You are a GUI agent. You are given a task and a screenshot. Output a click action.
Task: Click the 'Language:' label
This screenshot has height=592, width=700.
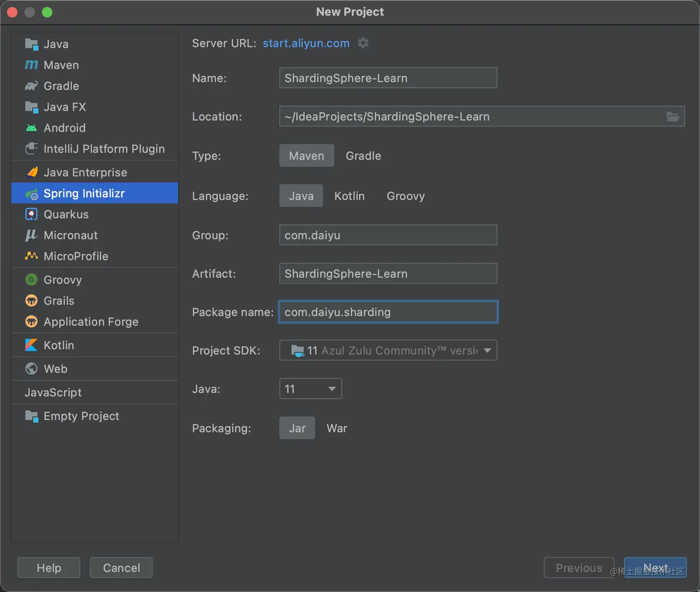[220, 196]
